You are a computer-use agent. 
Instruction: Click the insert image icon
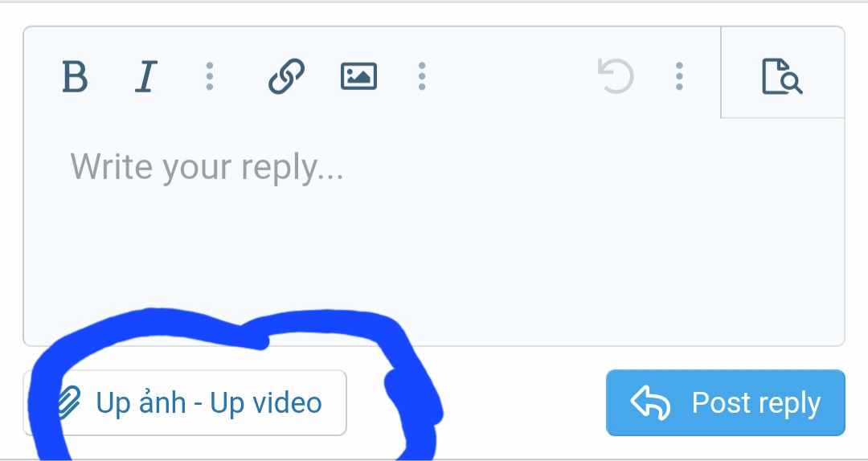[x=358, y=75]
